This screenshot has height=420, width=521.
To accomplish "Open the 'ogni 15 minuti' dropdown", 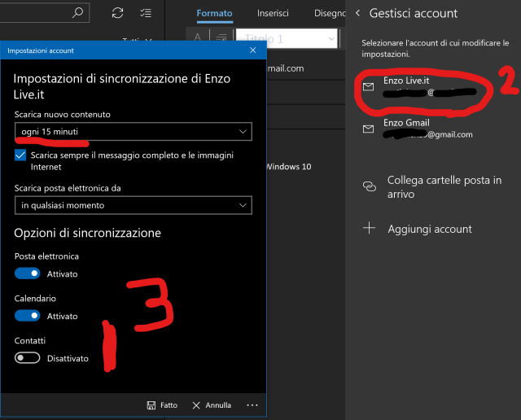I will point(134,132).
